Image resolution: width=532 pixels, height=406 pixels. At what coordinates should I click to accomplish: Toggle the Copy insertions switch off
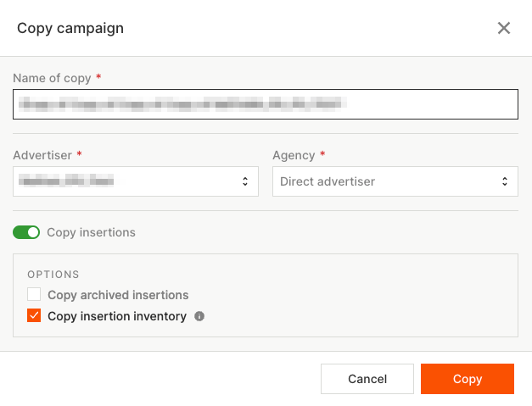pyautogui.click(x=26, y=232)
